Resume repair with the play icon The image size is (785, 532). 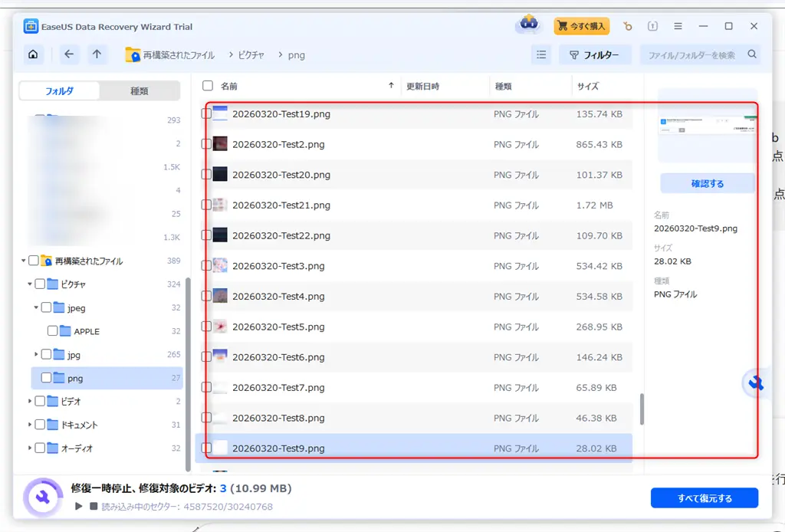[80, 505]
